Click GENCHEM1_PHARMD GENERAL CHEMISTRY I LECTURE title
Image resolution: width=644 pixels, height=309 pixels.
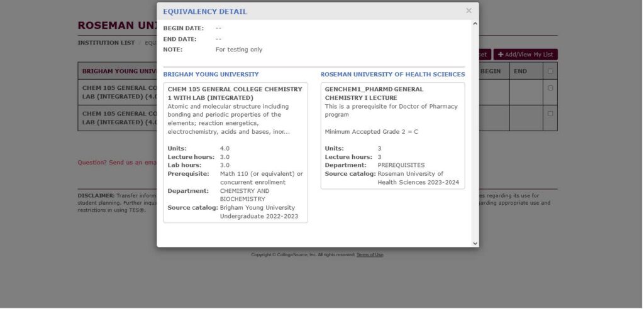[374, 94]
